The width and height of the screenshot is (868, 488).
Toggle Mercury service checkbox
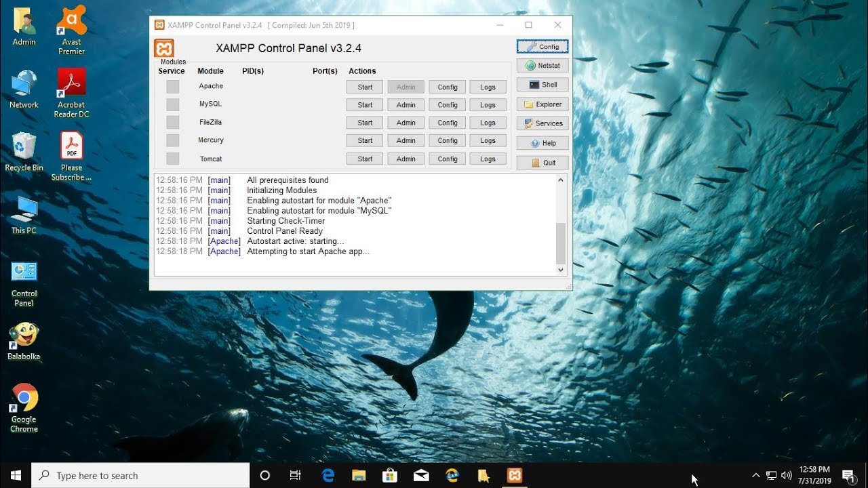pos(173,140)
